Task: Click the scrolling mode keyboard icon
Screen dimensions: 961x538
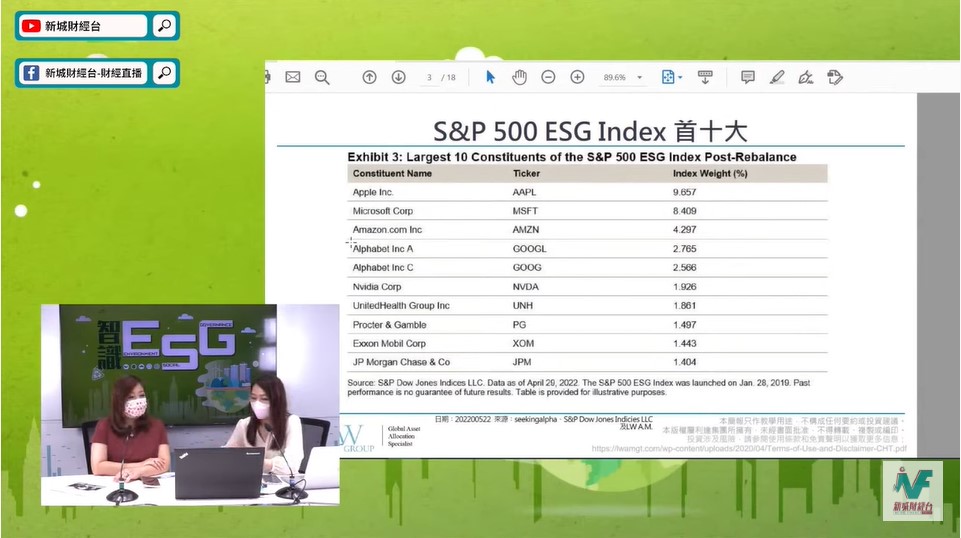Action: [704, 77]
